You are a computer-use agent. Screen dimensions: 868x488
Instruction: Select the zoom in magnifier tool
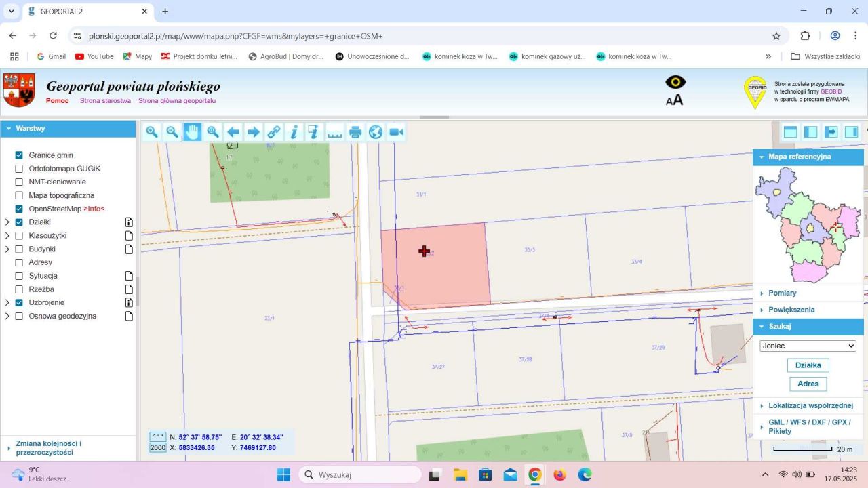[x=152, y=132]
